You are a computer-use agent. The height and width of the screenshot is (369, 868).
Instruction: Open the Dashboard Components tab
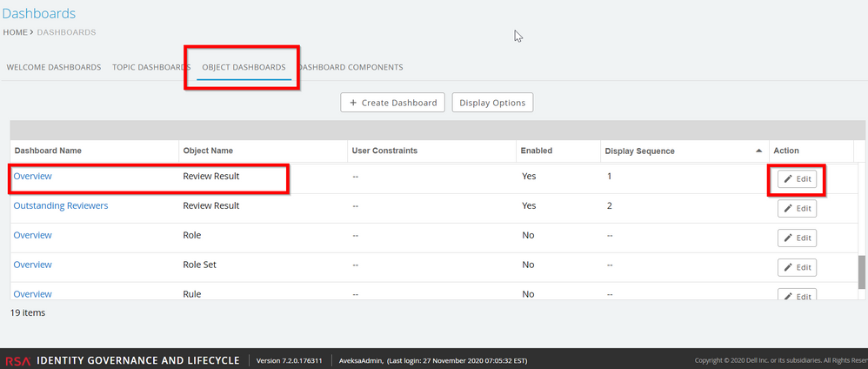tap(351, 67)
